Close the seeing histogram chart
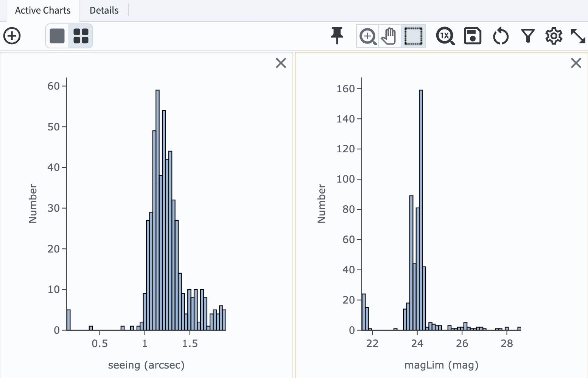 (x=281, y=63)
